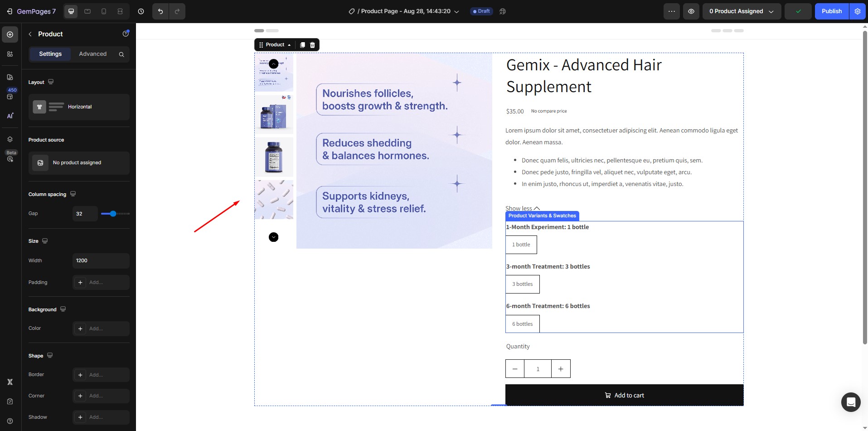Add a Border setting
868x431 pixels.
click(x=101, y=375)
